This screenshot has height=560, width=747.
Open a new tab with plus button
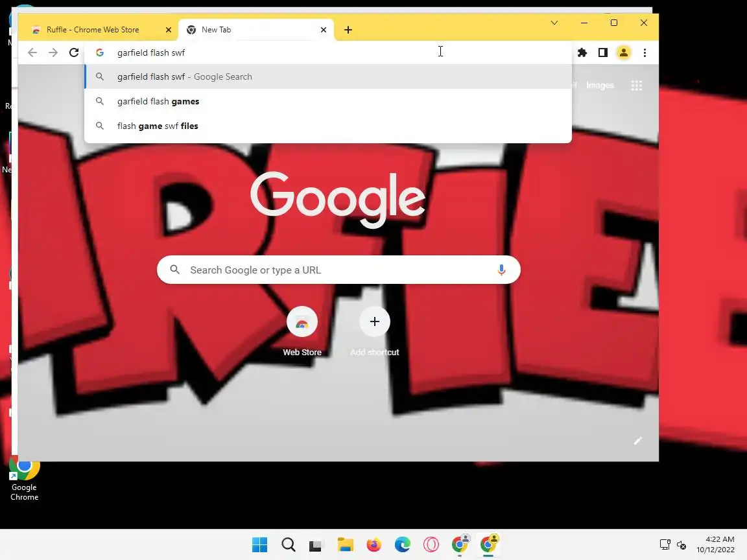click(348, 30)
